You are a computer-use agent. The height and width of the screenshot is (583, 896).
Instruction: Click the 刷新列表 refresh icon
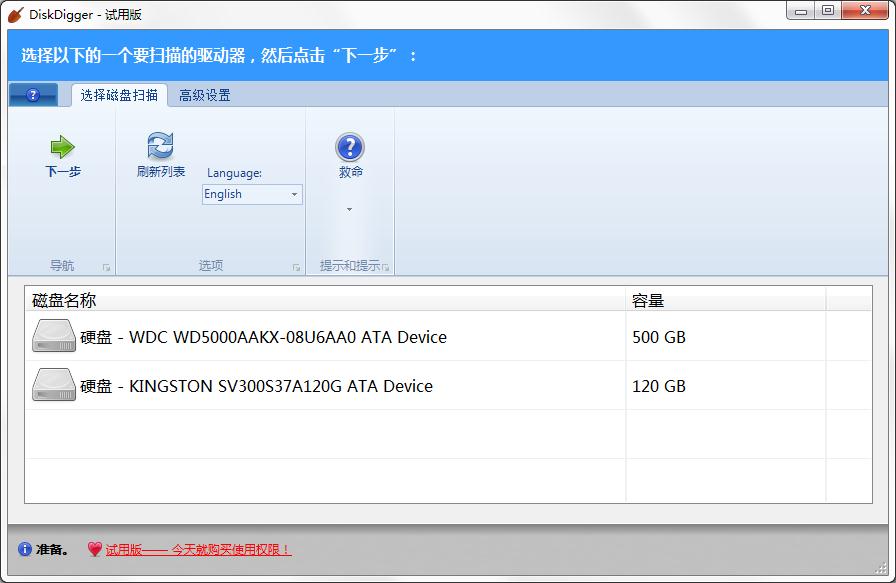(161, 145)
